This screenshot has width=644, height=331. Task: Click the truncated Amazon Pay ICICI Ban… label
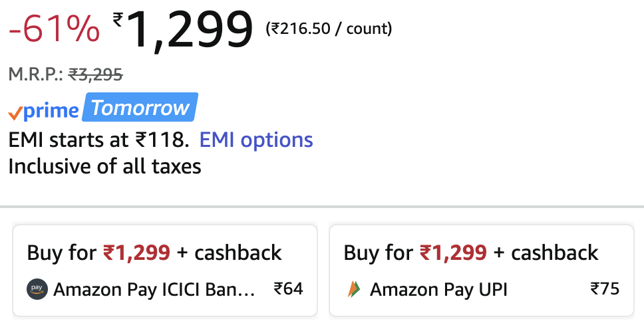point(154,289)
